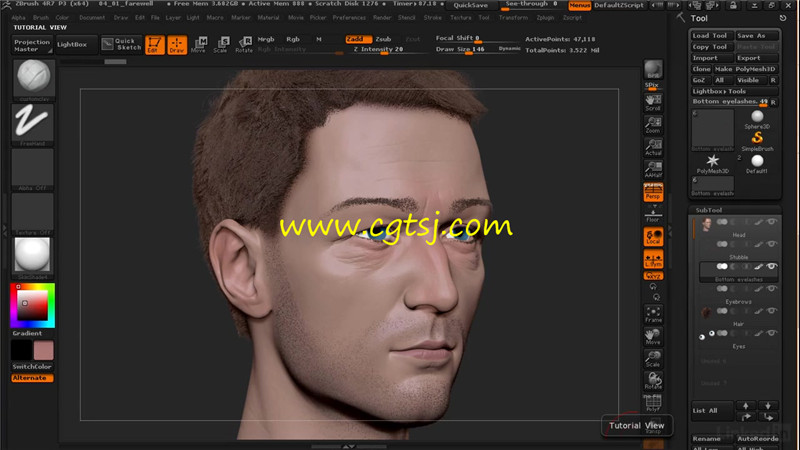Toggle the Floor grid icon

(653, 215)
